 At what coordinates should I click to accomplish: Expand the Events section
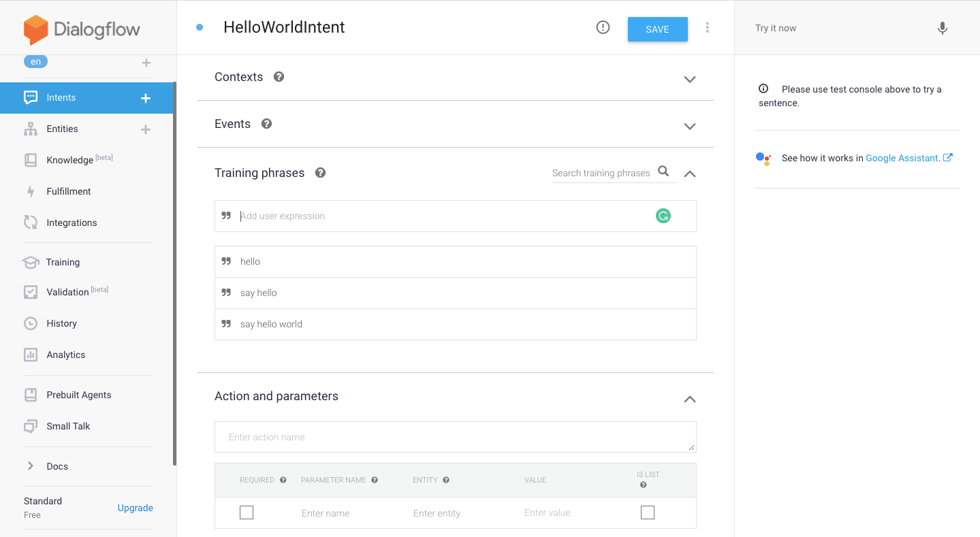[689, 126]
